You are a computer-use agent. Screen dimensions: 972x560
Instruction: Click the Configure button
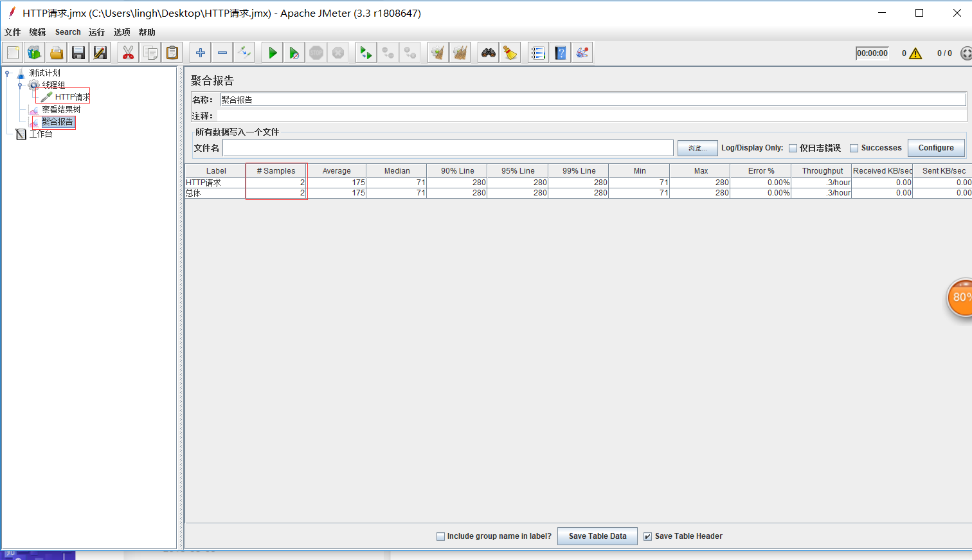[x=936, y=148]
